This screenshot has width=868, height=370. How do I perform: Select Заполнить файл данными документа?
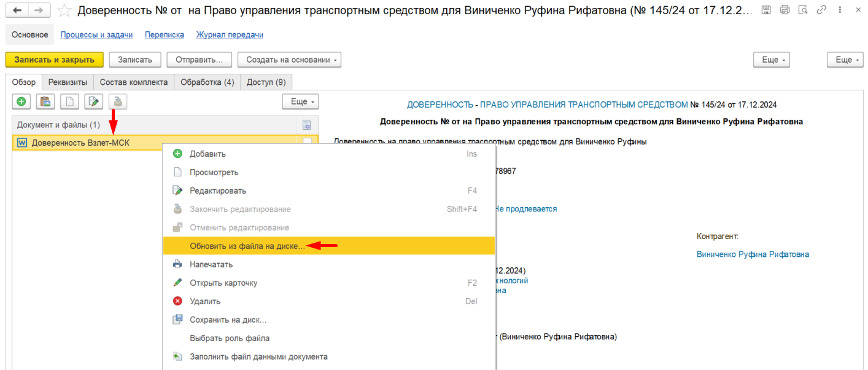tap(328, 356)
